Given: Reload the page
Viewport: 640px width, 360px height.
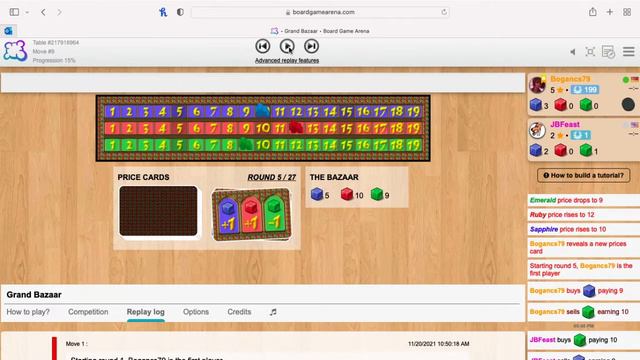Looking at the screenshot, I should 444,12.
